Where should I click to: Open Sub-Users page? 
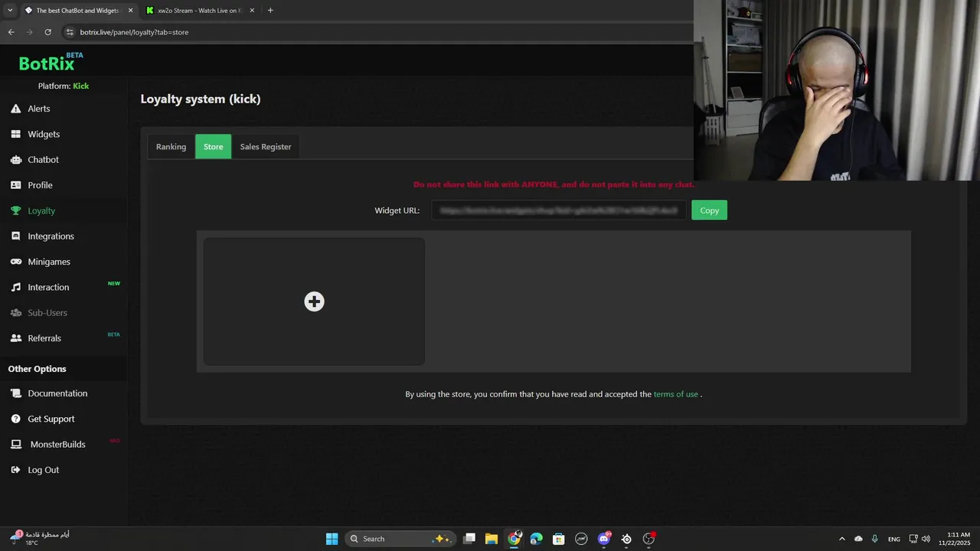[x=47, y=313]
